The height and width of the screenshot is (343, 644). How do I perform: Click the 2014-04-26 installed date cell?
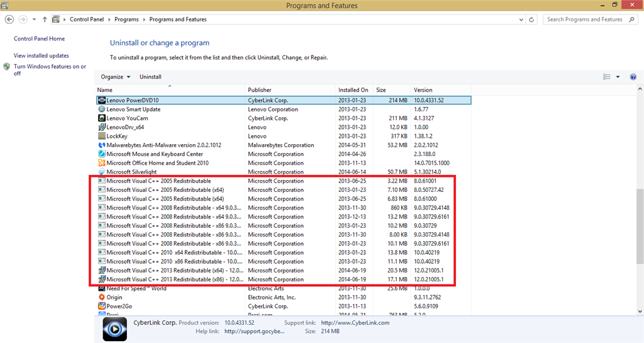pyautogui.click(x=352, y=154)
